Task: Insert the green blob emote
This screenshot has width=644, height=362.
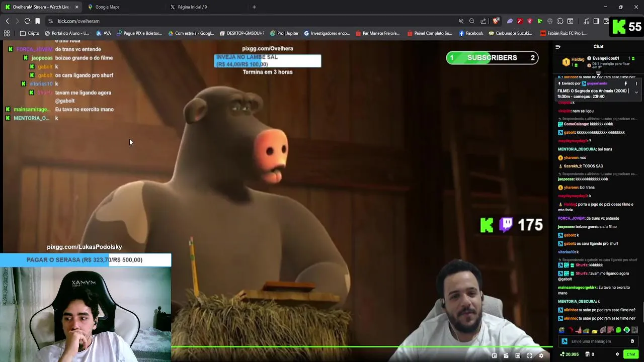Action: [x=618, y=330]
